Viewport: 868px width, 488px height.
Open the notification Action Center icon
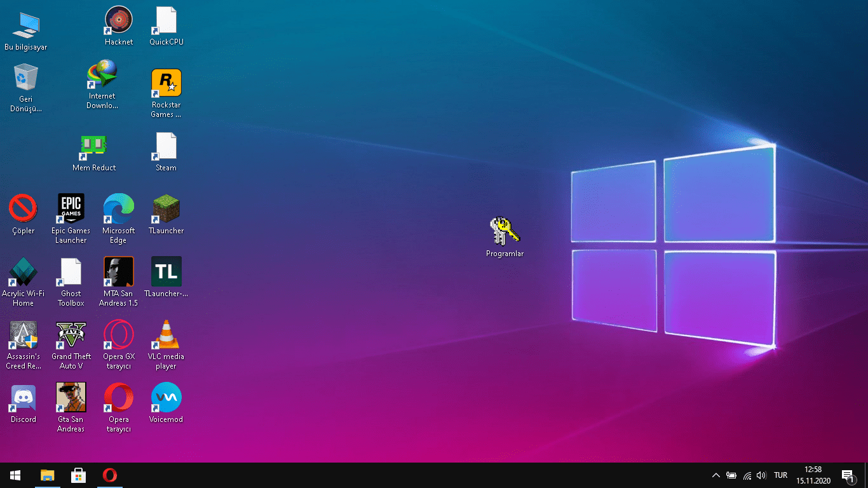848,475
